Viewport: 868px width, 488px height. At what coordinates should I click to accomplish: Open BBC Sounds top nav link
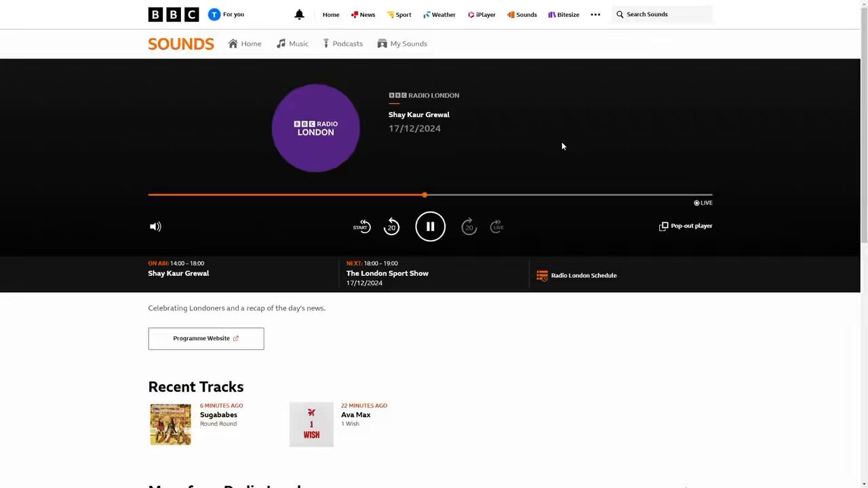pos(522,14)
